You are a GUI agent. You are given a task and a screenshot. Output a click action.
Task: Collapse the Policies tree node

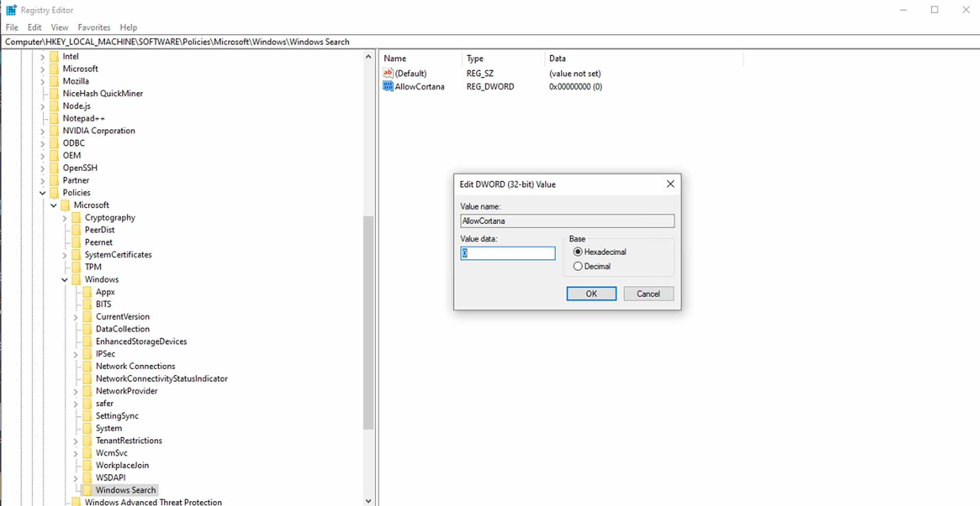43,193
